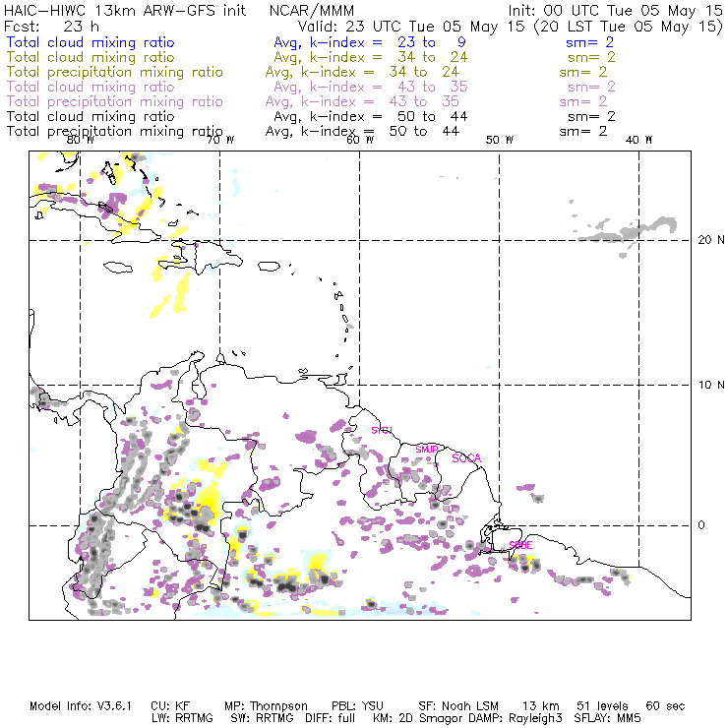Click the blue 'Total cloud mixing ratio' legend line

pyautogui.click(x=91, y=42)
